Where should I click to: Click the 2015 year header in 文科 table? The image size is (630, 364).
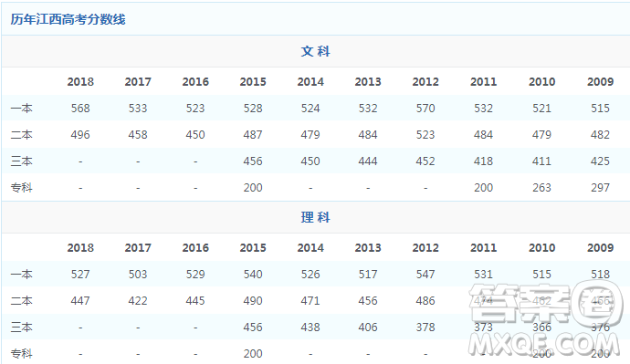[253, 81]
